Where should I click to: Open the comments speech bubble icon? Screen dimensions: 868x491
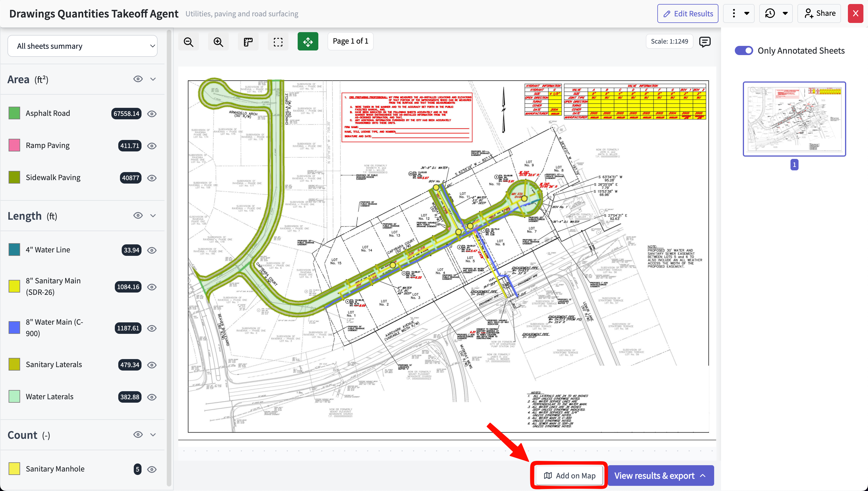(x=705, y=42)
